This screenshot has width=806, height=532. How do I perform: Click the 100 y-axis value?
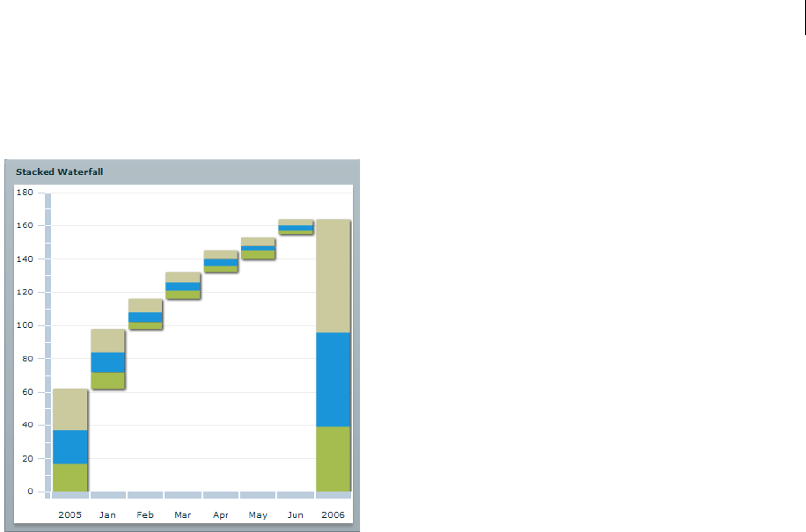click(25, 325)
